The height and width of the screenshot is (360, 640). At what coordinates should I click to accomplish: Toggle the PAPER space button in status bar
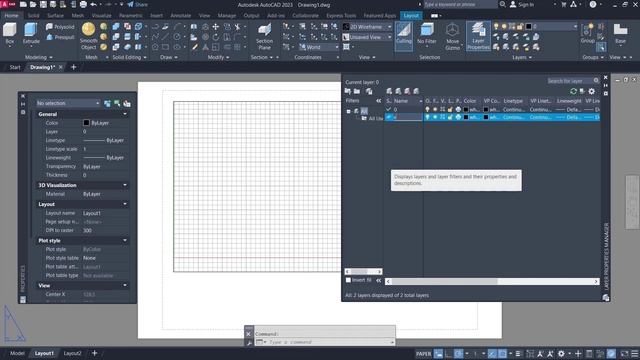tap(423, 353)
